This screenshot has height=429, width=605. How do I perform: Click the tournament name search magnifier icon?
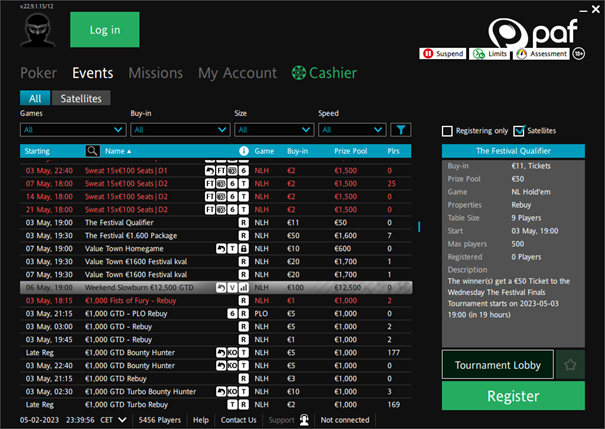pos(93,151)
